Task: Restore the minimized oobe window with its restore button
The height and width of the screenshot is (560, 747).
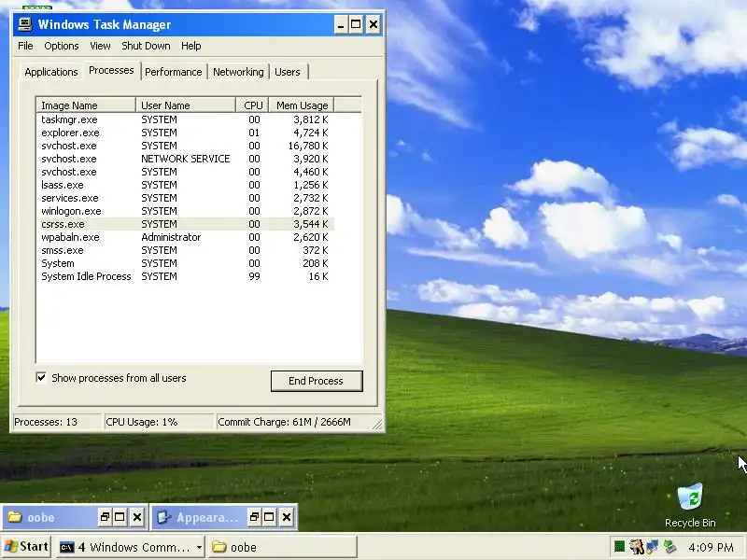Action: pos(105,517)
